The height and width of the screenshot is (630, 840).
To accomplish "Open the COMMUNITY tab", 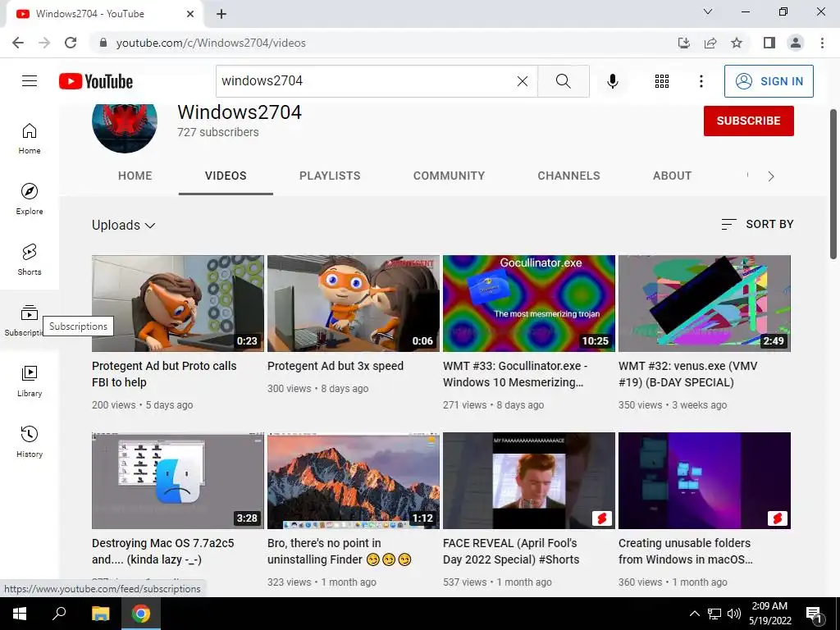I will [449, 176].
